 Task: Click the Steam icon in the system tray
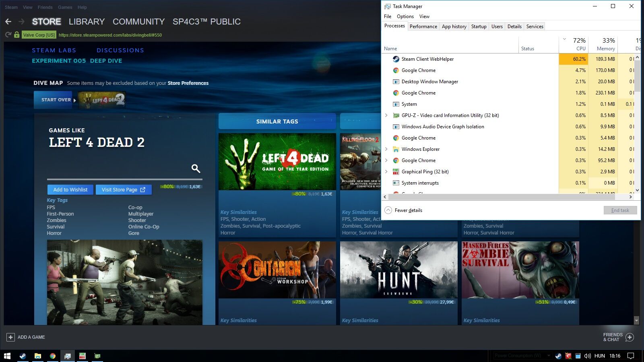pos(558,356)
